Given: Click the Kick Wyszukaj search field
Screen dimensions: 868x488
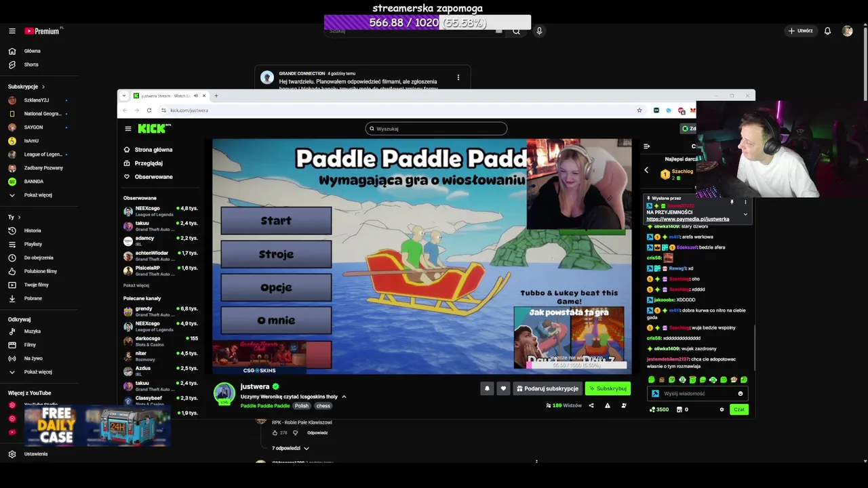Looking at the screenshot, I should point(436,129).
